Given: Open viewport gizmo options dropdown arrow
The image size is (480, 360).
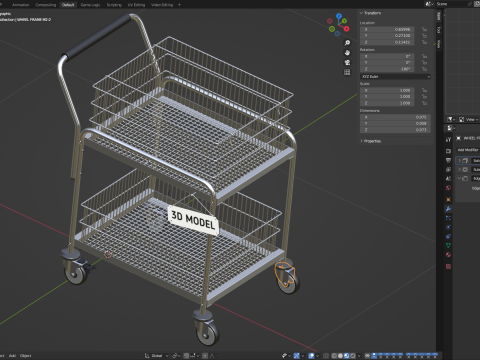Looking at the screenshot, I should coord(303,356).
